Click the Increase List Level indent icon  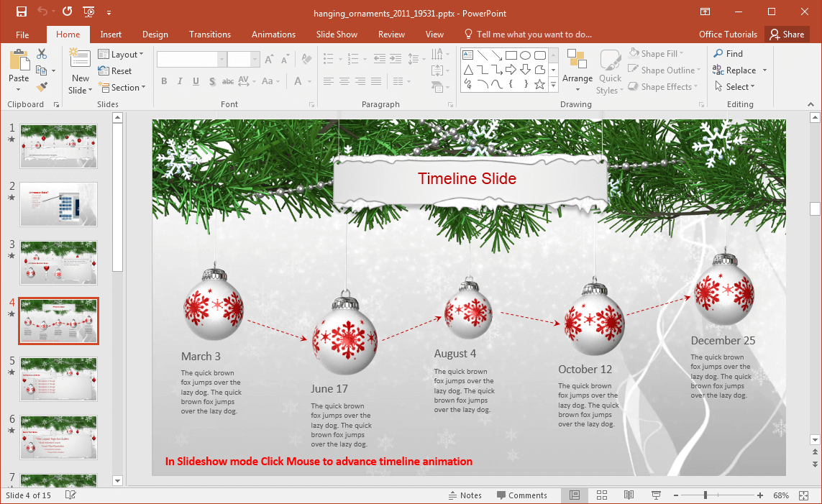point(396,59)
